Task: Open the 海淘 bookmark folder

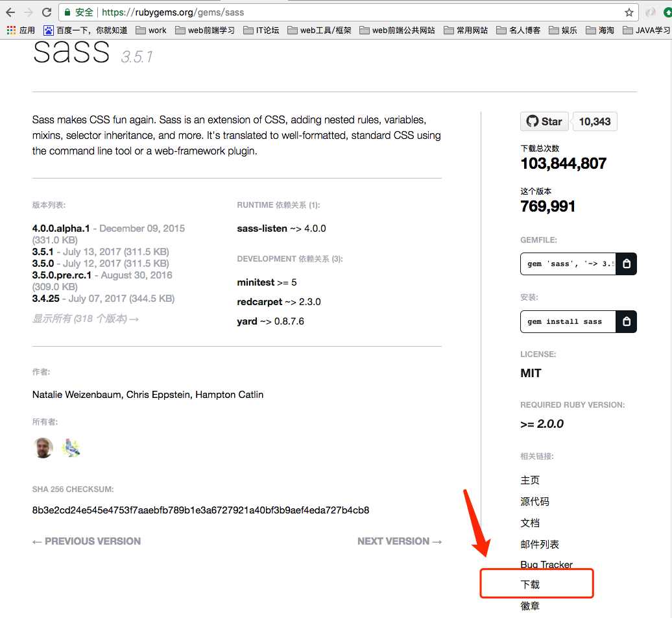Action: click(600, 30)
